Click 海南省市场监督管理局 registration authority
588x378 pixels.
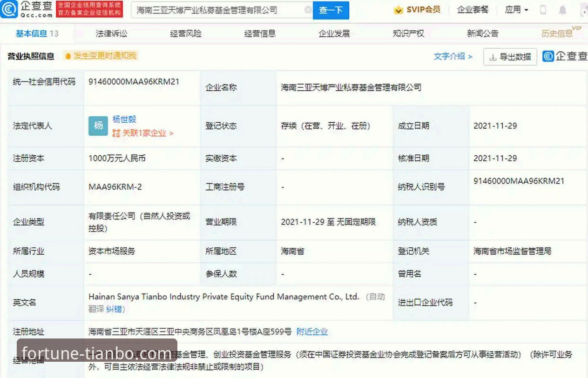click(x=512, y=252)
